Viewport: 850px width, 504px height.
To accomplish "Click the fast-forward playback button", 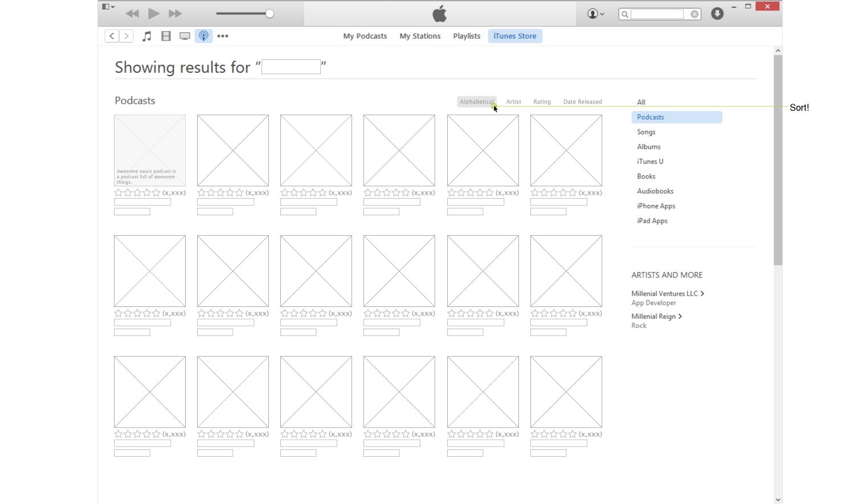I will pyautogui.click(x=175, y=14).
